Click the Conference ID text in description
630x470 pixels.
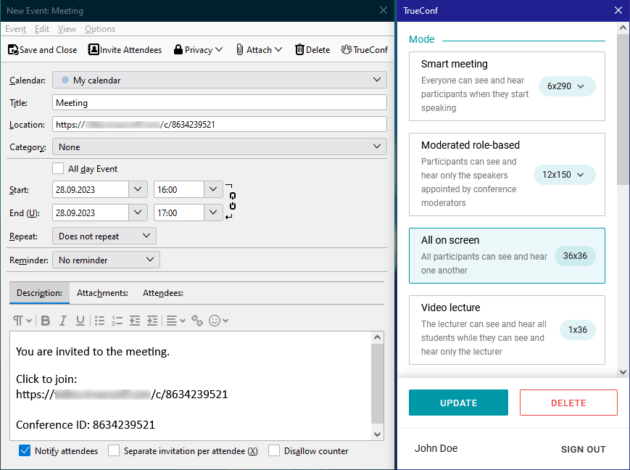pos(85,425)
